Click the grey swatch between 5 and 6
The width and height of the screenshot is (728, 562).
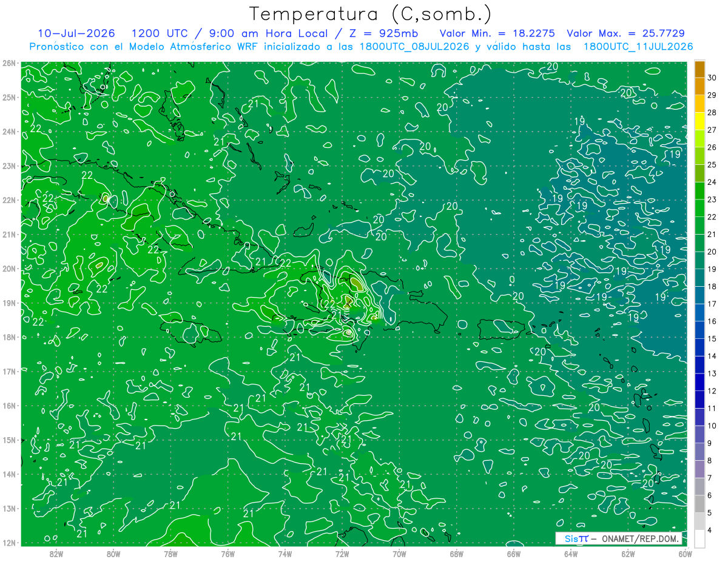(699, 504)
